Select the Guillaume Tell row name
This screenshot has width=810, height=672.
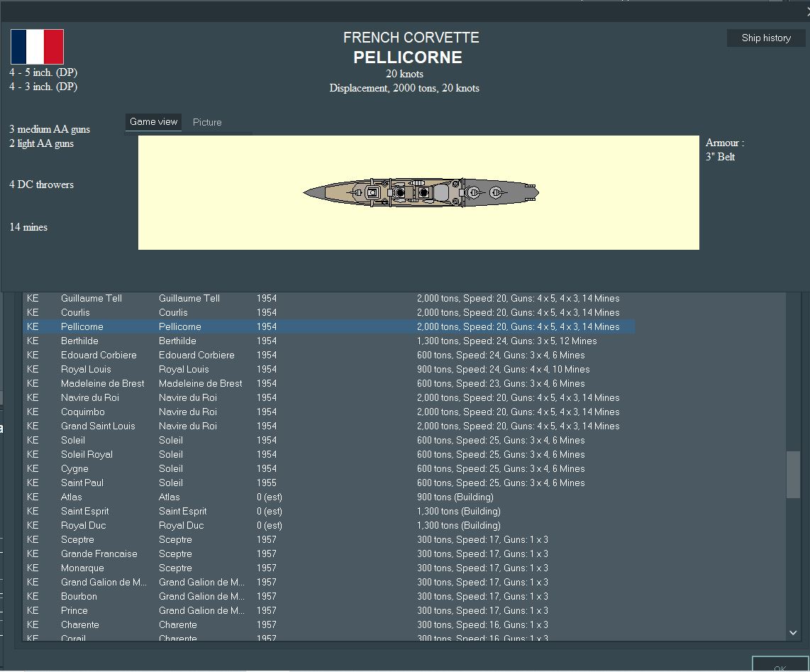click(x=91, y=298)
